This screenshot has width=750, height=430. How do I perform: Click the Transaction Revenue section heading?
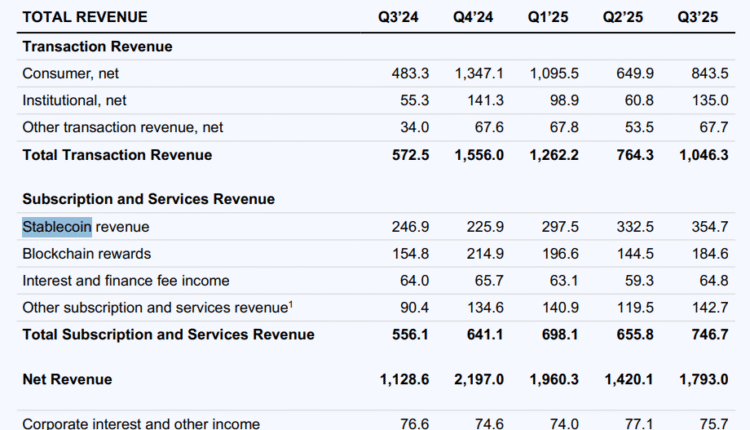(x=97, y=47)
